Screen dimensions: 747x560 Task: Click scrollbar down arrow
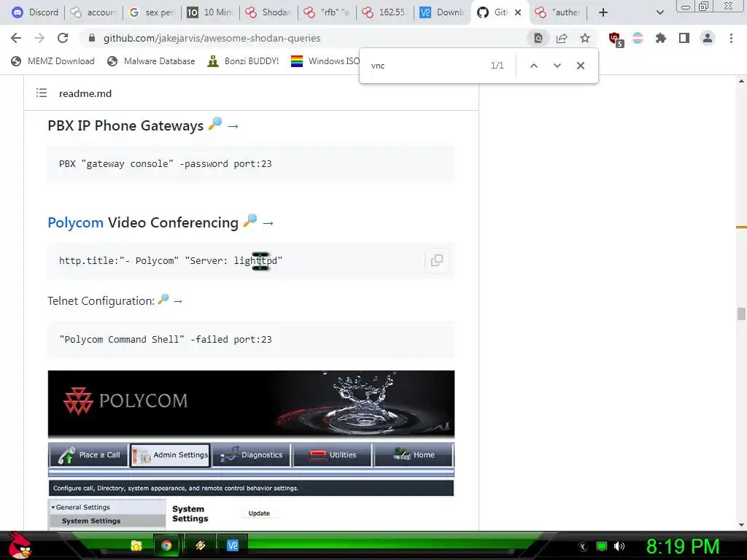[x=741, y=525]
